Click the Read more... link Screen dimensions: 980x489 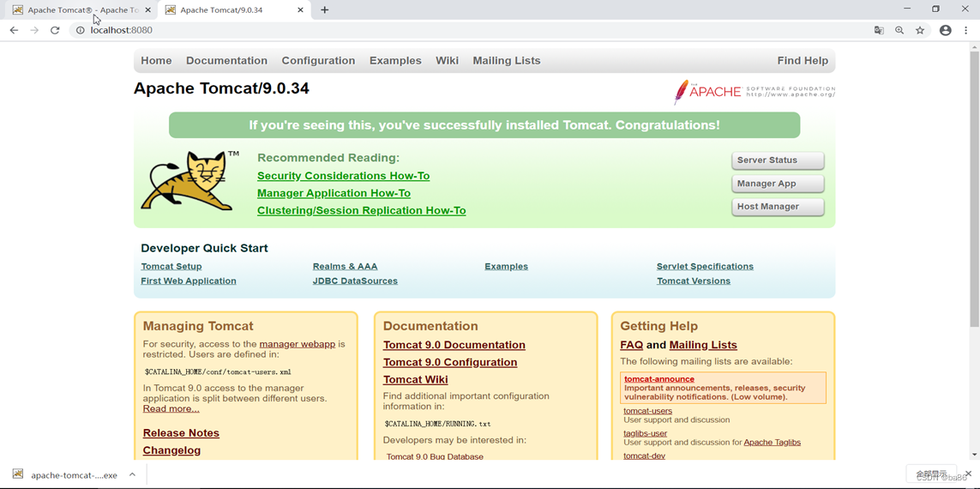click(171, 409)
